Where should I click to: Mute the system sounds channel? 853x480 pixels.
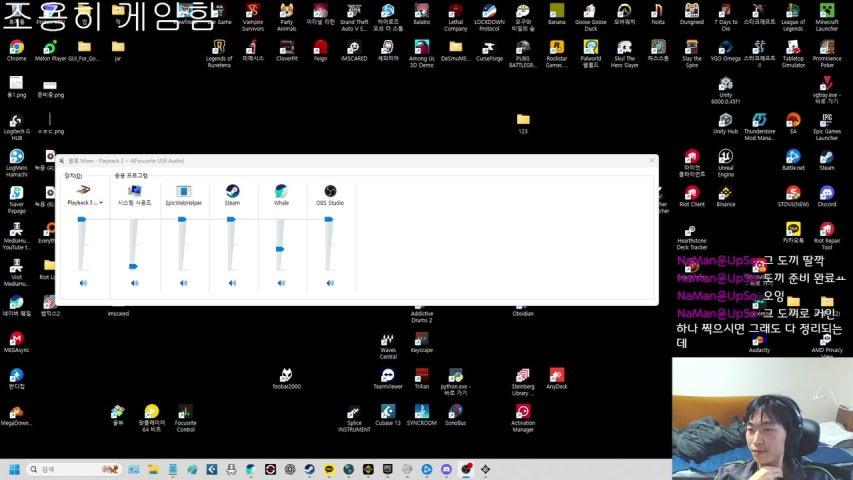point(134,283)
